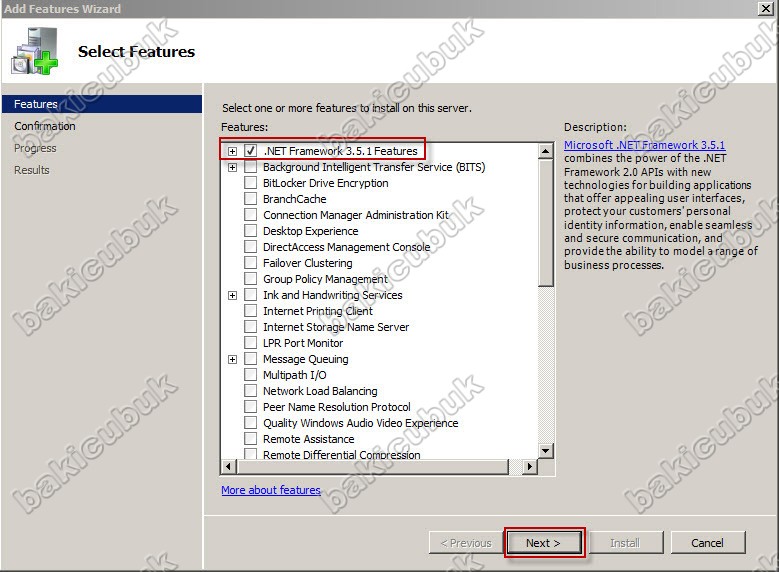779x572 pixels.
Task: Check the Failover Clustering checkbox
Action: tap(250, 263)
